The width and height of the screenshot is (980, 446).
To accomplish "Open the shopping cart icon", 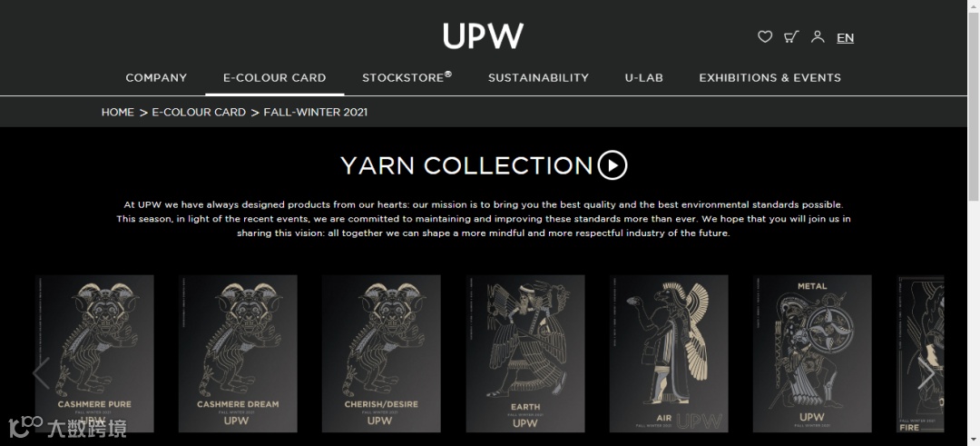I will click(x=791, y=37).
